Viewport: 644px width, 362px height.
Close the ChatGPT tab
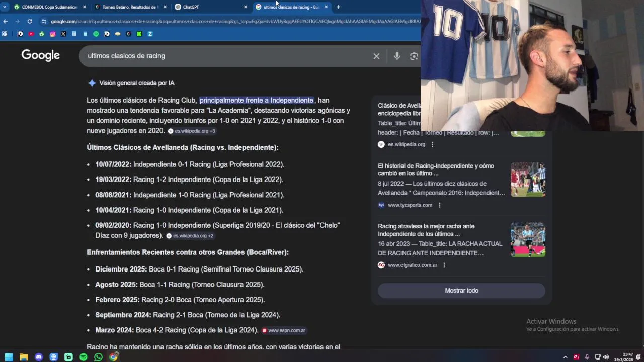[x=246, y=7]
